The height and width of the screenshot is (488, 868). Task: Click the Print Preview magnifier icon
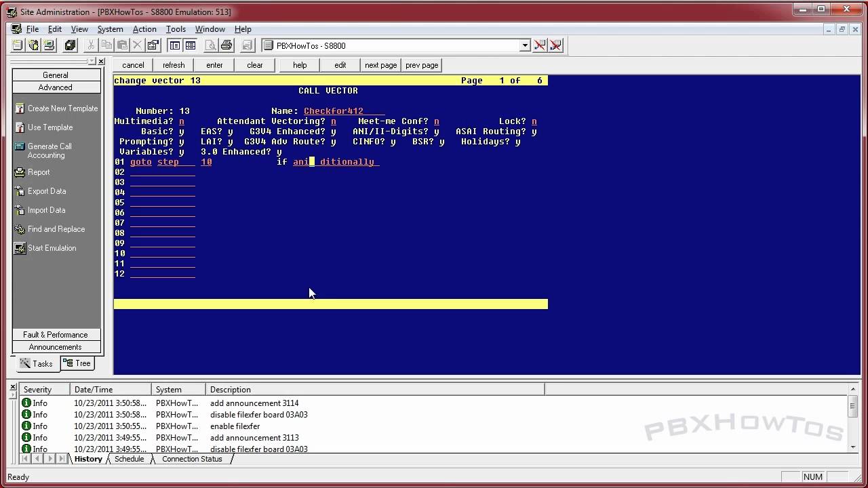tap(211, 45)
